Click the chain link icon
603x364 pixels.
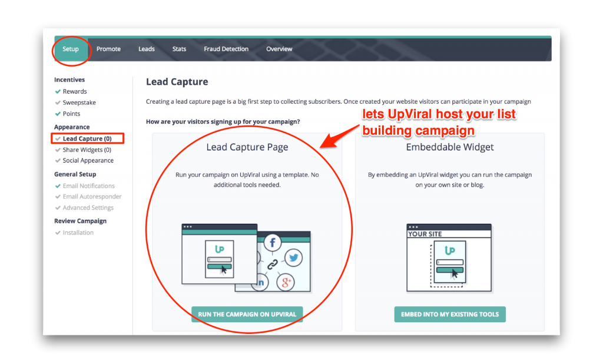(x=272, y=264)
